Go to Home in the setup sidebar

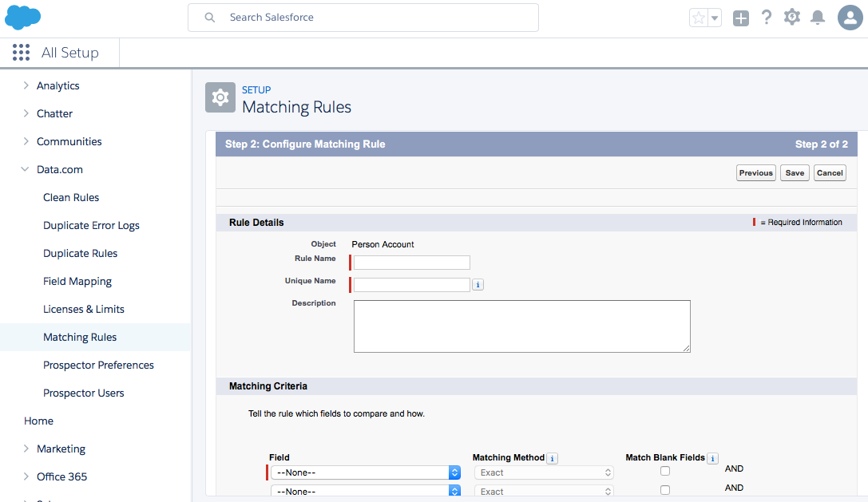click(x=39, y=421)
